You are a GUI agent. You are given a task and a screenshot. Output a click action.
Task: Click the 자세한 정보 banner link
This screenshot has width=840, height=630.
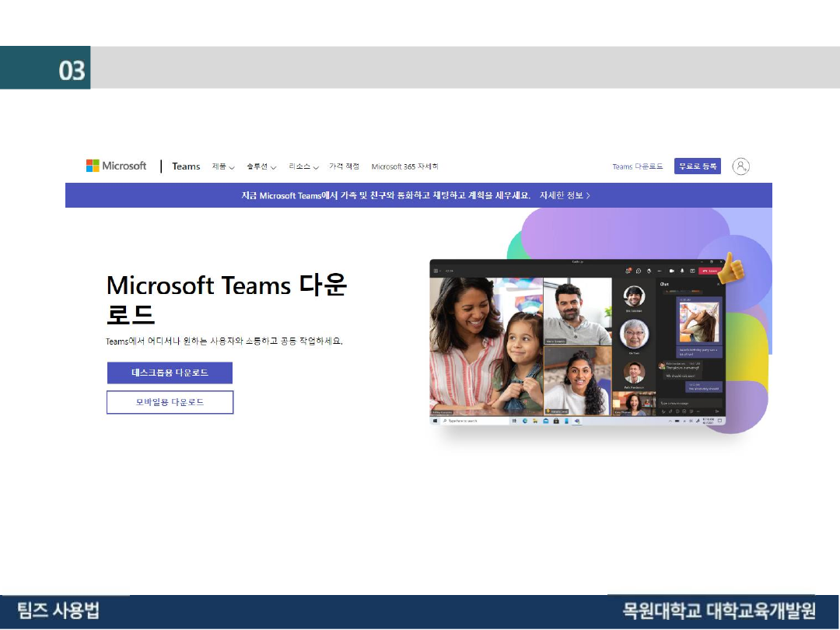(565, 195)
